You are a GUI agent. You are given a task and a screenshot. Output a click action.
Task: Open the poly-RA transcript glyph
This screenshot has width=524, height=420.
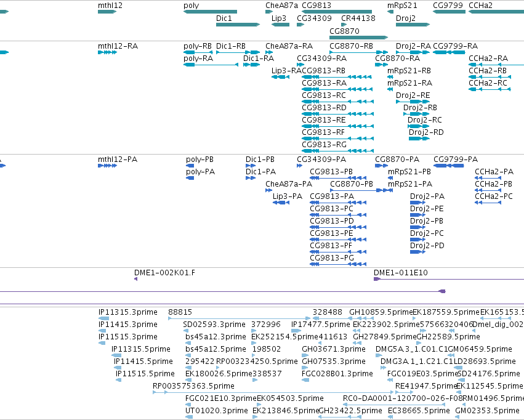point(211,65)
